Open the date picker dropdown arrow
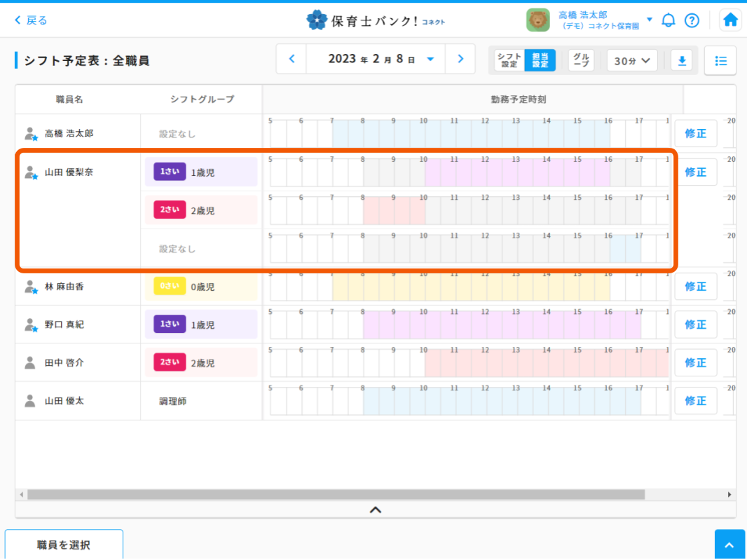The width and height of the screenshot is (747, 560). (x=430, y=60)
